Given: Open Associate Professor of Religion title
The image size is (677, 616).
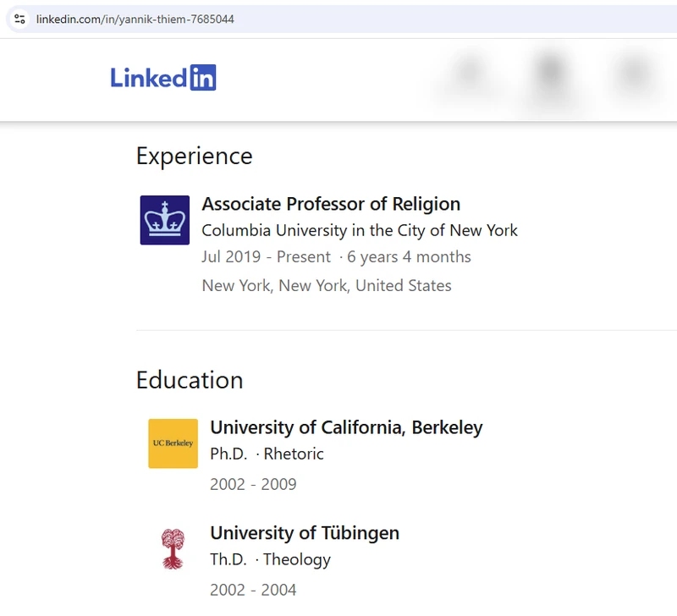Looking at the screenshot, I should pos(331,204).
